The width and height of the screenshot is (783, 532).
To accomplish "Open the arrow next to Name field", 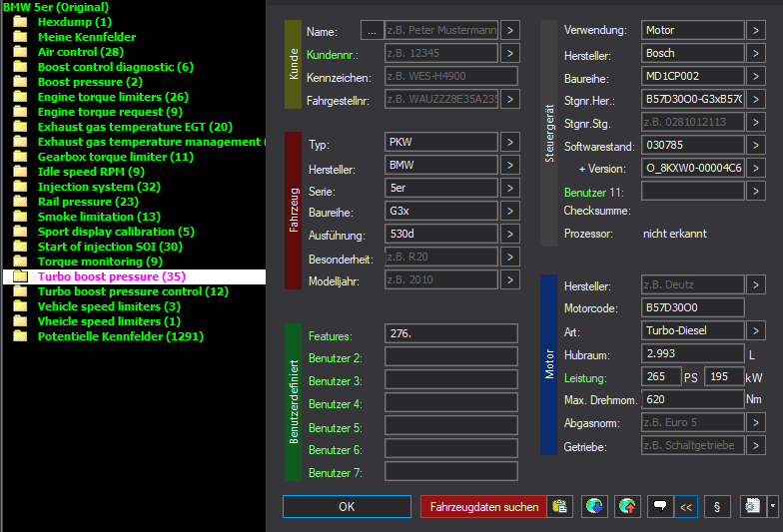I will pyautogui.click(x=509, y=30).
